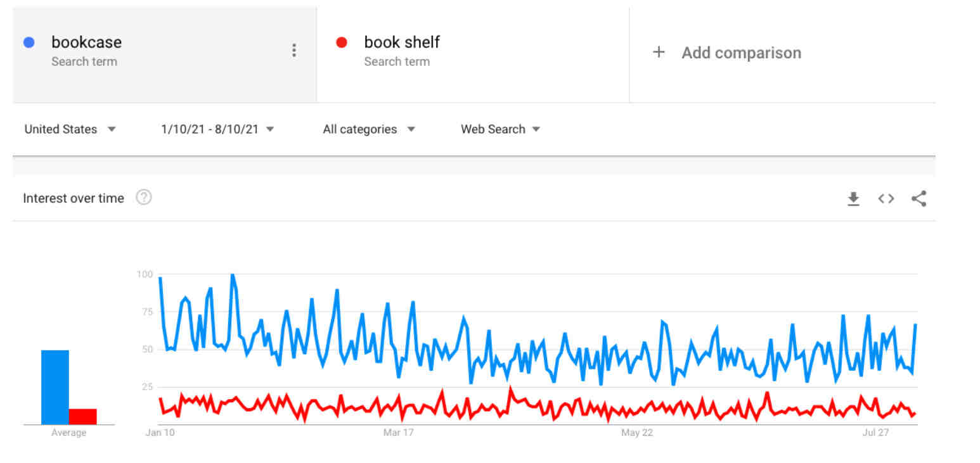Click the blue dot beside bookcase
Viewport: 980px width, 463px height.
[x=29, y=43]
